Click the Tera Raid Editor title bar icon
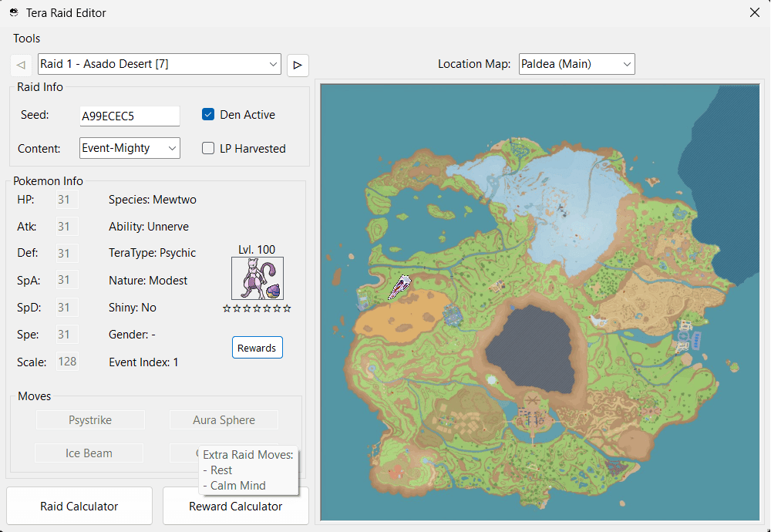This screenshot has width=771, height=532. pyautogui.click(x=14, y=12)
